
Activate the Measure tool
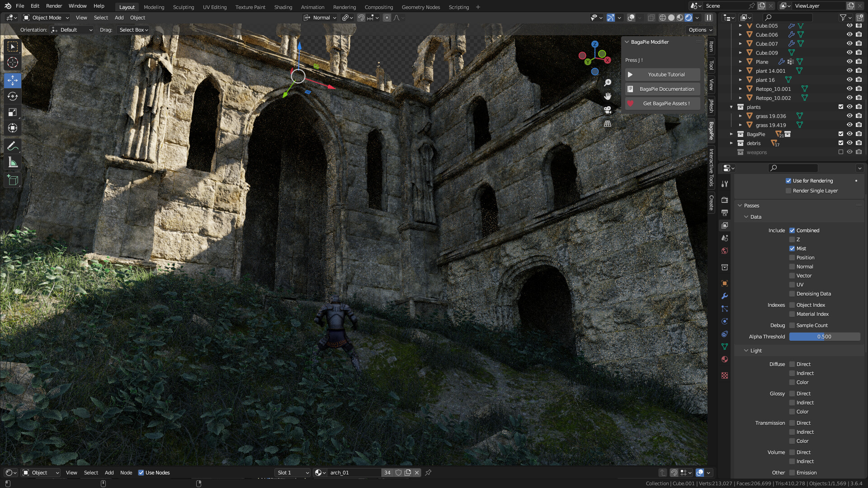(13, 162)
